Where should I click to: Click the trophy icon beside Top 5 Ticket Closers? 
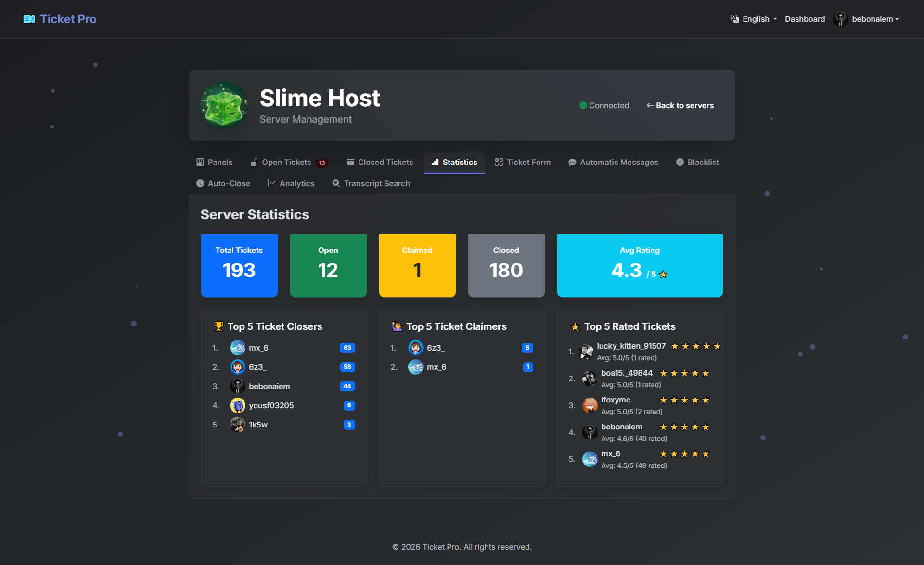tap(218, 326)
